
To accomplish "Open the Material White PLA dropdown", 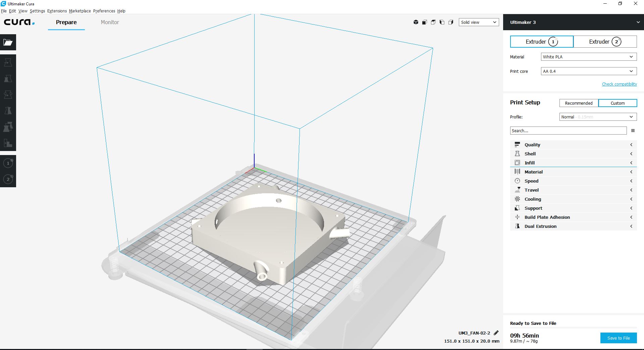I will coord(589,57).
